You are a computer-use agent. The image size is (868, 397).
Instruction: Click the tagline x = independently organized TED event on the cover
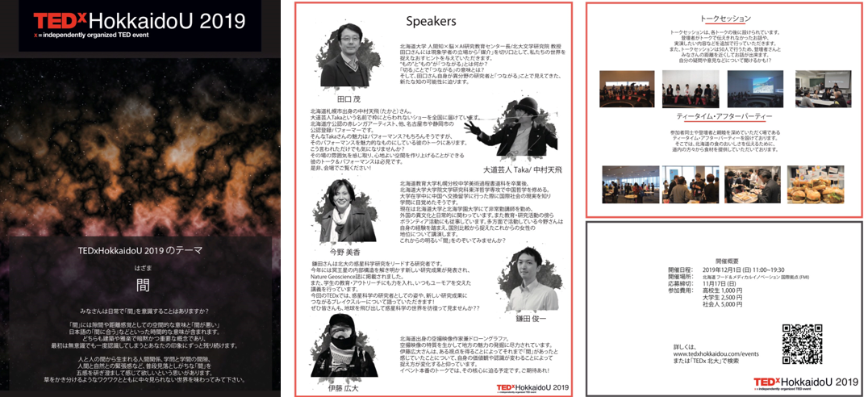point(90,35)
